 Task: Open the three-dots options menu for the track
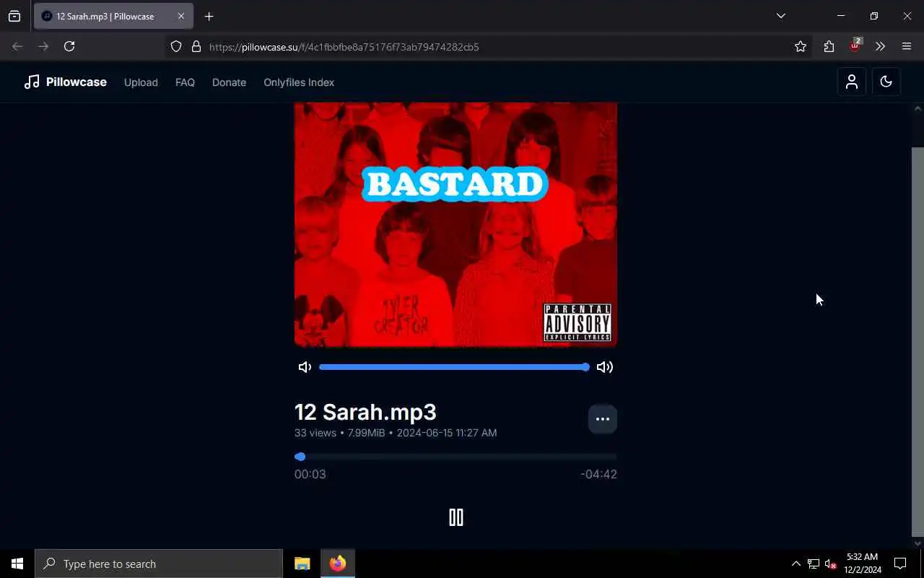(603, 419)
